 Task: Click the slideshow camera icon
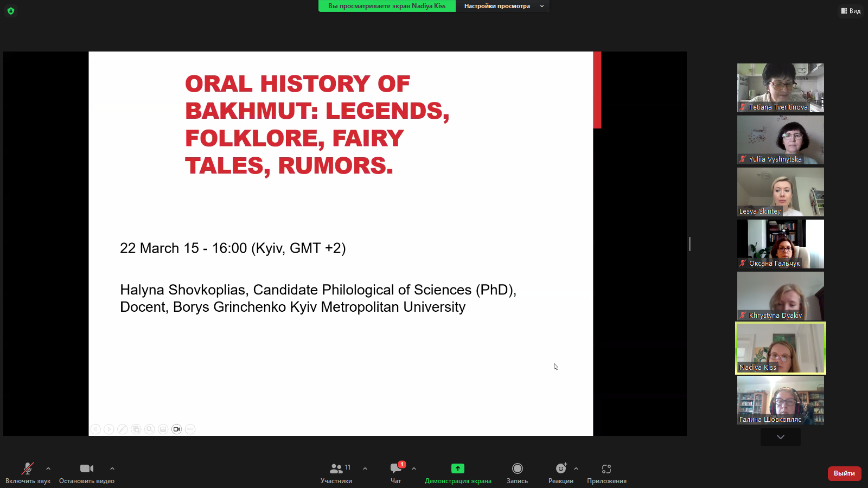pyautogui.click(x=177, y=429)
